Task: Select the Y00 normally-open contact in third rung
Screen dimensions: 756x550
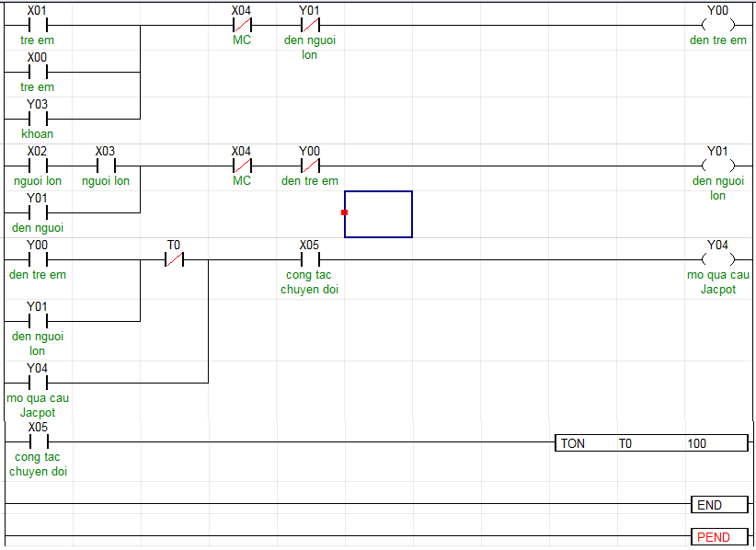Action: tap(37, 260)
